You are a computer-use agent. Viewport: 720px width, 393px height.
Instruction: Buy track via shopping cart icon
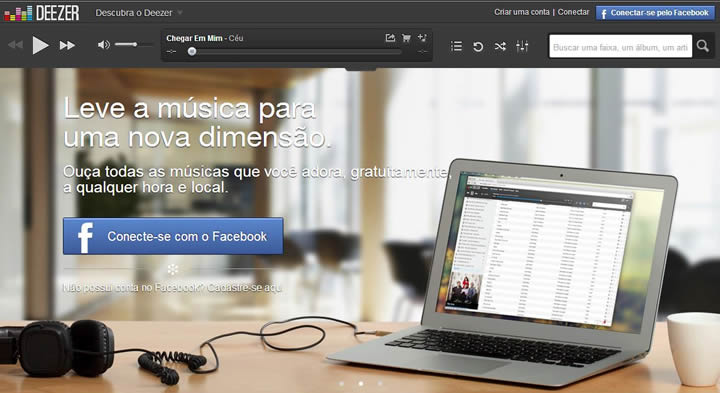click(406, 38)
